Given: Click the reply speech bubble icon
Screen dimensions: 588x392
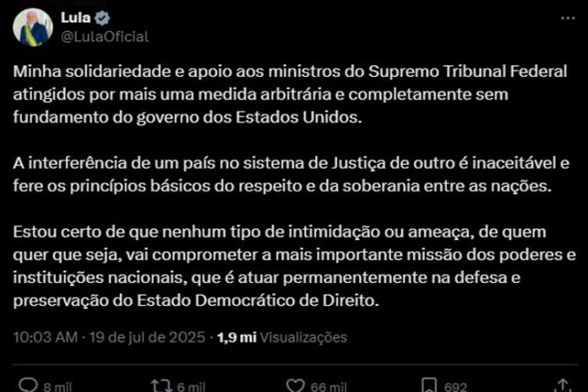Looking at the screenshot, I should coord(28,385).
